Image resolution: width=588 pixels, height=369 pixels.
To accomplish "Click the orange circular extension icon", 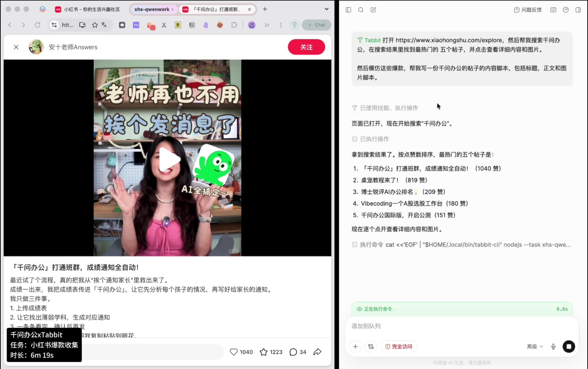I will (220, 25).
